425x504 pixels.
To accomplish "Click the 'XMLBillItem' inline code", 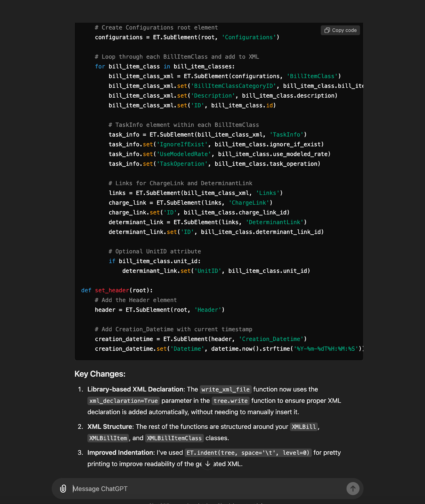I will [x=108, y=438].
